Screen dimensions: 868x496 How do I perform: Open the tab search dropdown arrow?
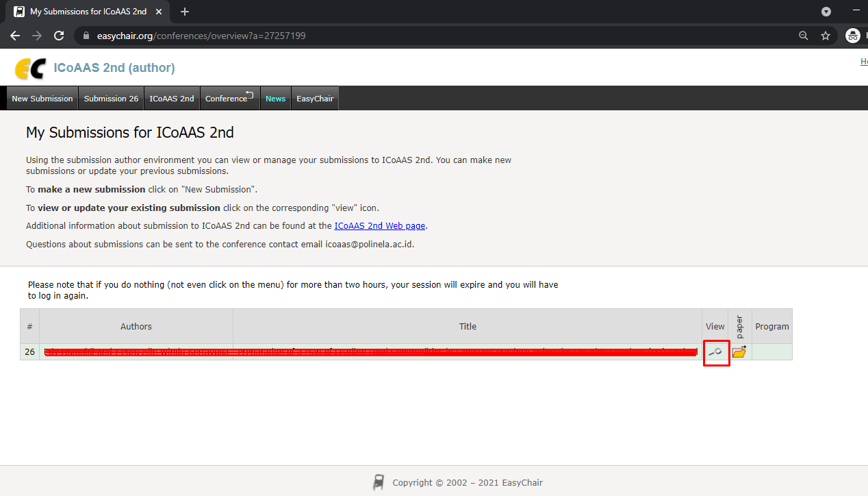[x=826, y=12]
